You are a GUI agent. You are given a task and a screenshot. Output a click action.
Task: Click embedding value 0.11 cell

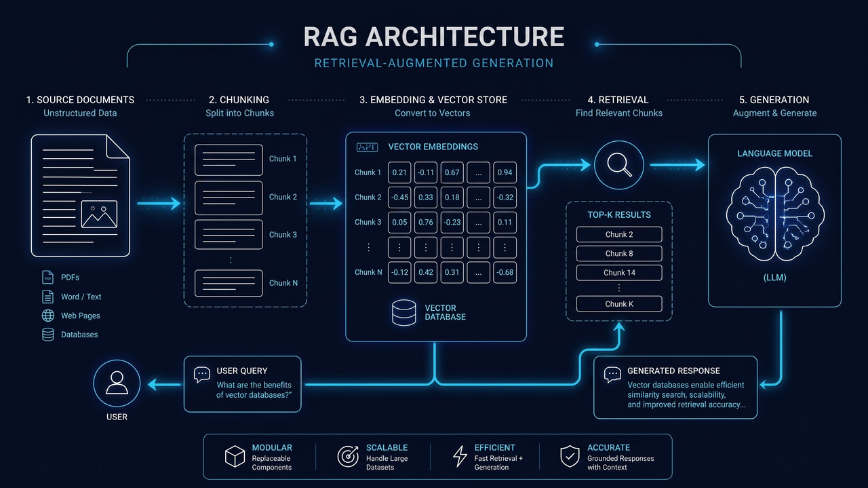(x=505, y=222)
